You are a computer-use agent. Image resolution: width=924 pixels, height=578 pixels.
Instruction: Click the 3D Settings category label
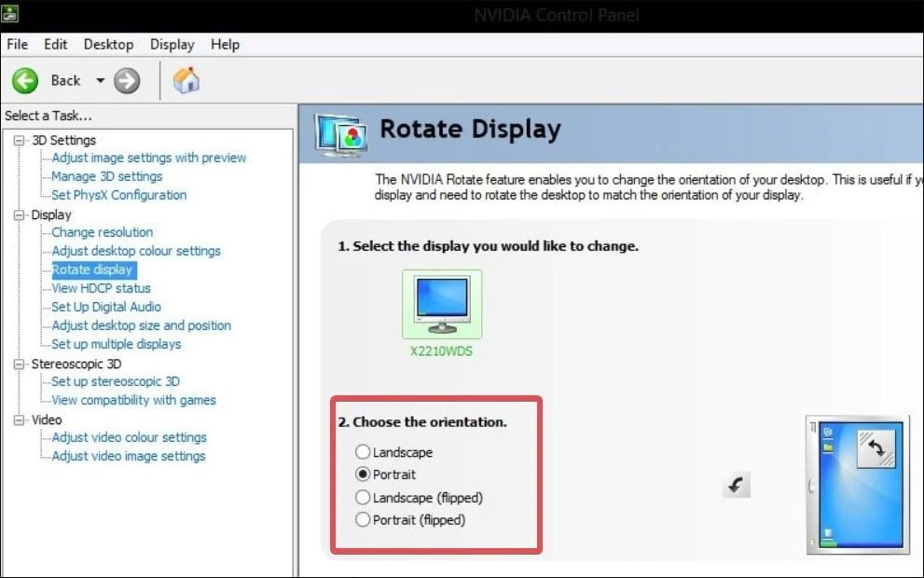click(63, 140)
